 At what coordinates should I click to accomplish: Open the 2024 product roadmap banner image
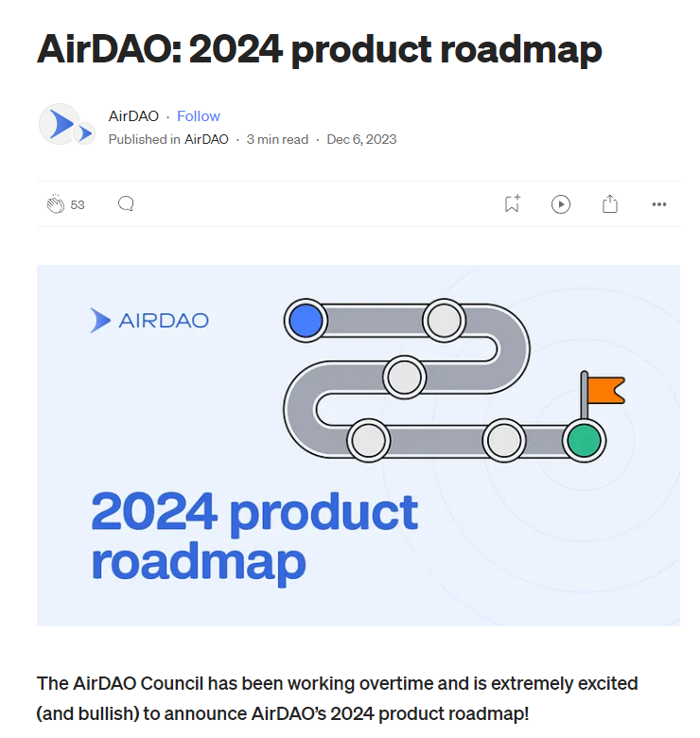(359, 446)
